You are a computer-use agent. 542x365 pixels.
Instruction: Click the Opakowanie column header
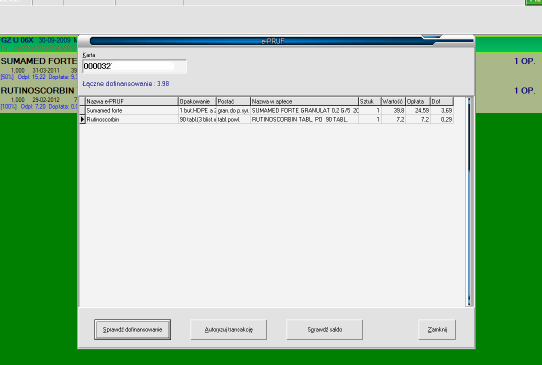pos(197,101)
